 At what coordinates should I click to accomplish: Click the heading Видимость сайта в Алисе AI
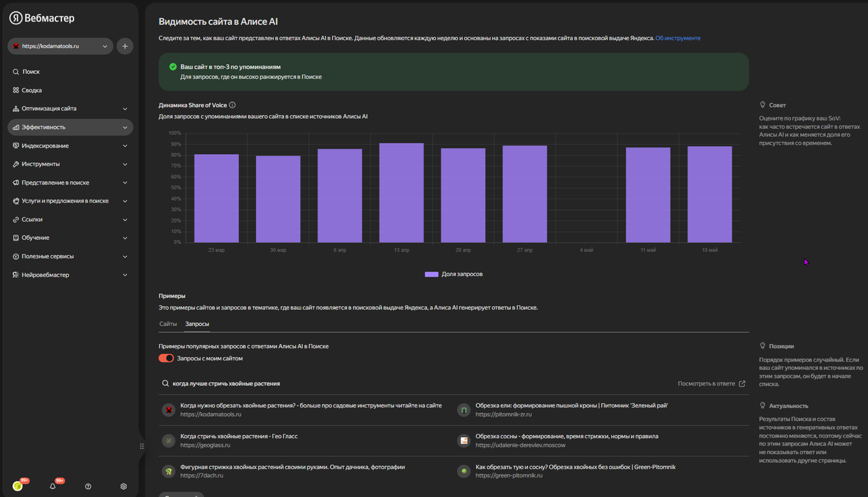(x=218, y=21)
